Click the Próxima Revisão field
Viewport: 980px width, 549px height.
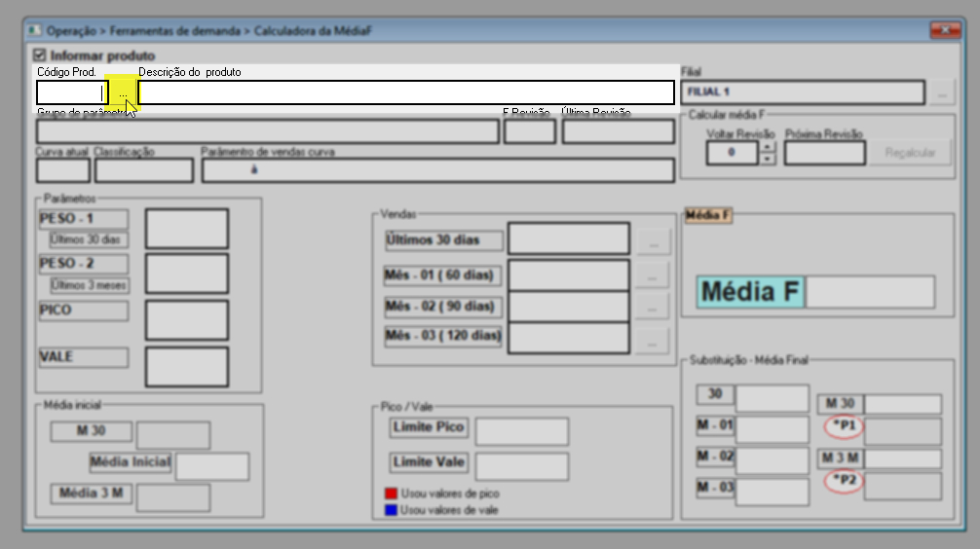pos(825,153)
